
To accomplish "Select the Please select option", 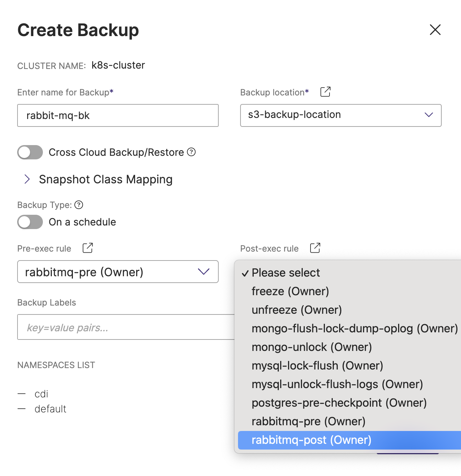I will tap(286, 273).
